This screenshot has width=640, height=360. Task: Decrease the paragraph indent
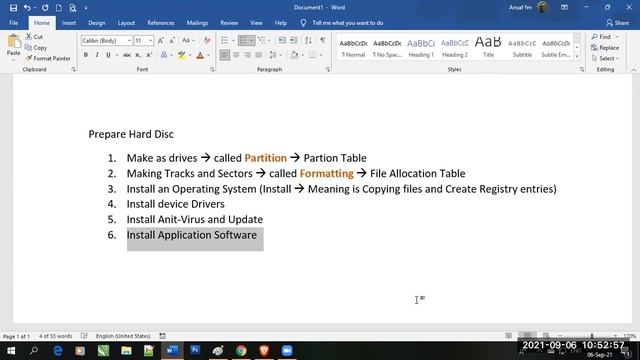(282, 40)
